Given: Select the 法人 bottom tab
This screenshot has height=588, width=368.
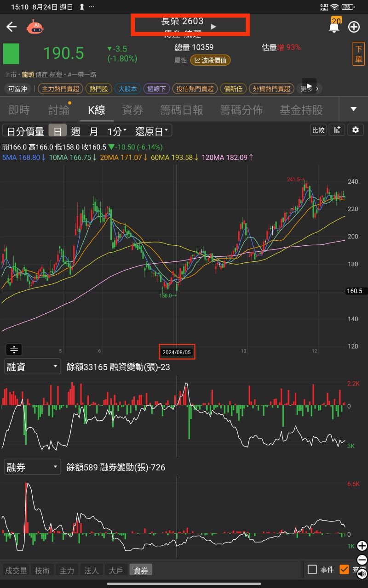Looking at the screenshot, I should pyautogui.click(x=92, y=570).
